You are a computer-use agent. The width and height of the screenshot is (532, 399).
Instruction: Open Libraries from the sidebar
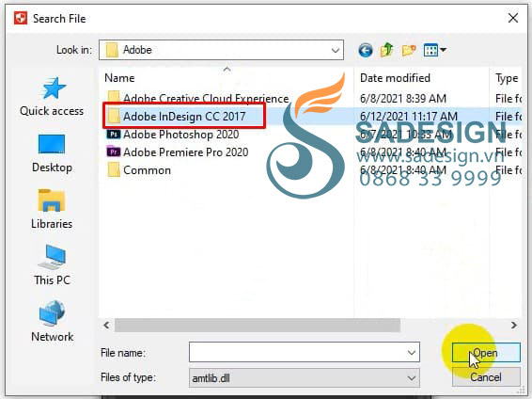pos(52,209)
